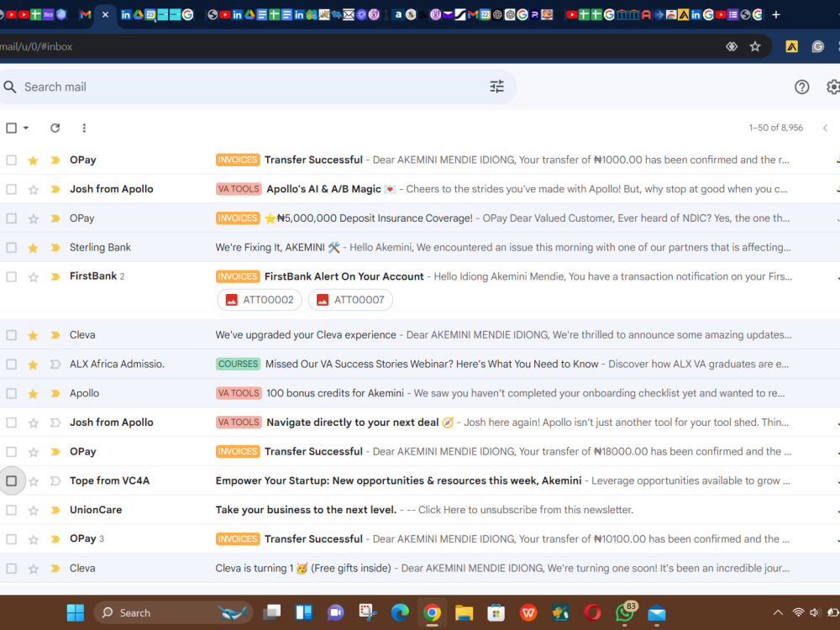Viewport: 840px width, 630px height.
Task: Click the Wi-Fi icon in the system tray
Action: tap(798, 613)
